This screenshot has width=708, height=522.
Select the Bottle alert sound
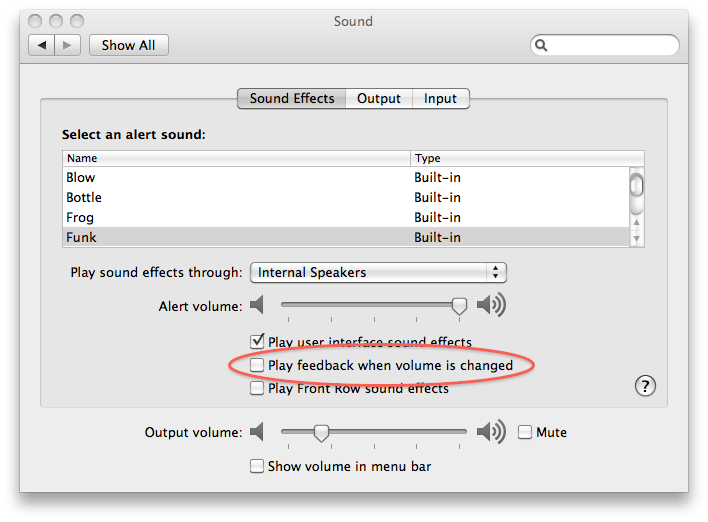point(345,197)
